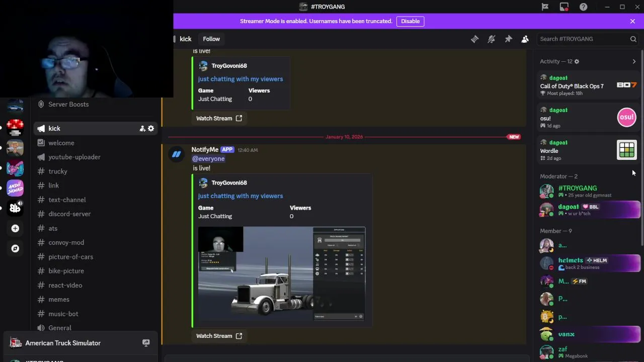The height and width of the screenshot is (362, 644).
Task: Open the welcome channel
Action: (96, 143)
